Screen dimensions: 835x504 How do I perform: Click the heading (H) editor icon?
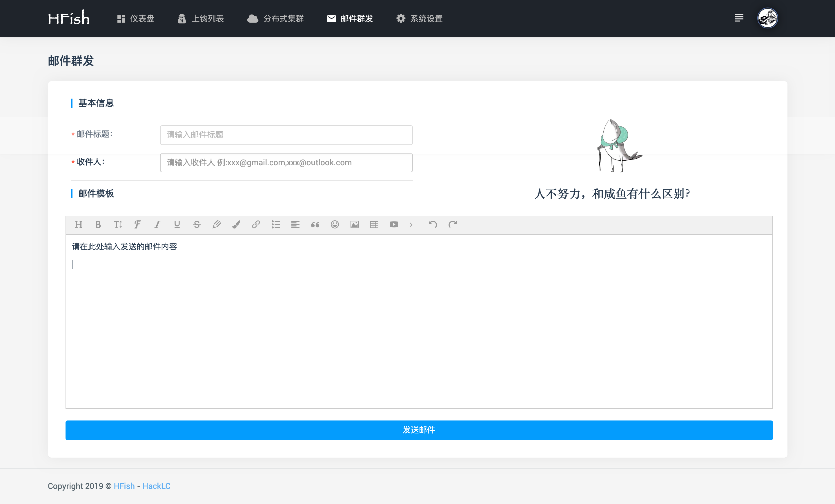(x=78, y=224)
